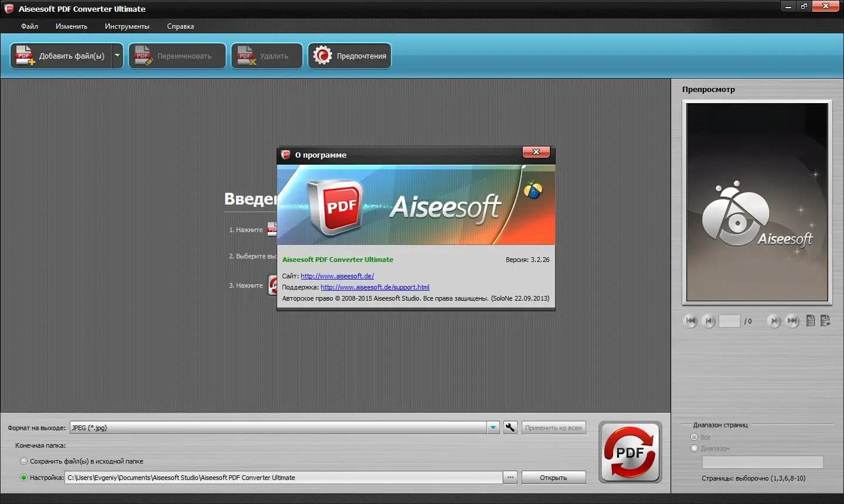Click the app icon in the title bar

(9, 9)
